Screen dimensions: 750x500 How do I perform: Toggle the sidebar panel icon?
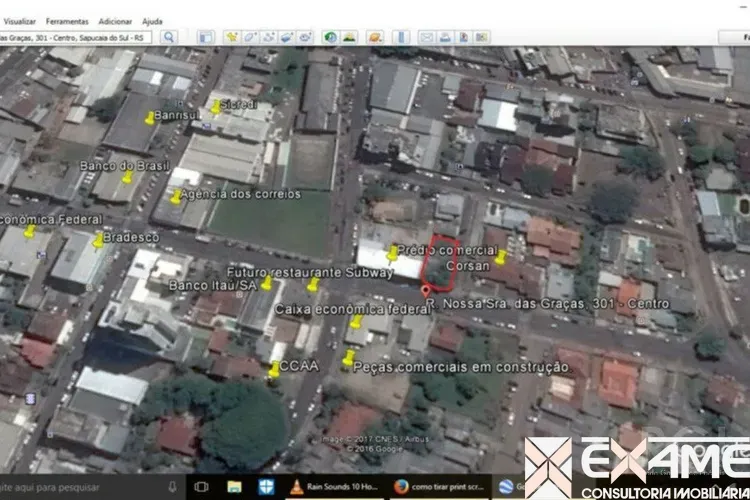[x=205, y=37]
